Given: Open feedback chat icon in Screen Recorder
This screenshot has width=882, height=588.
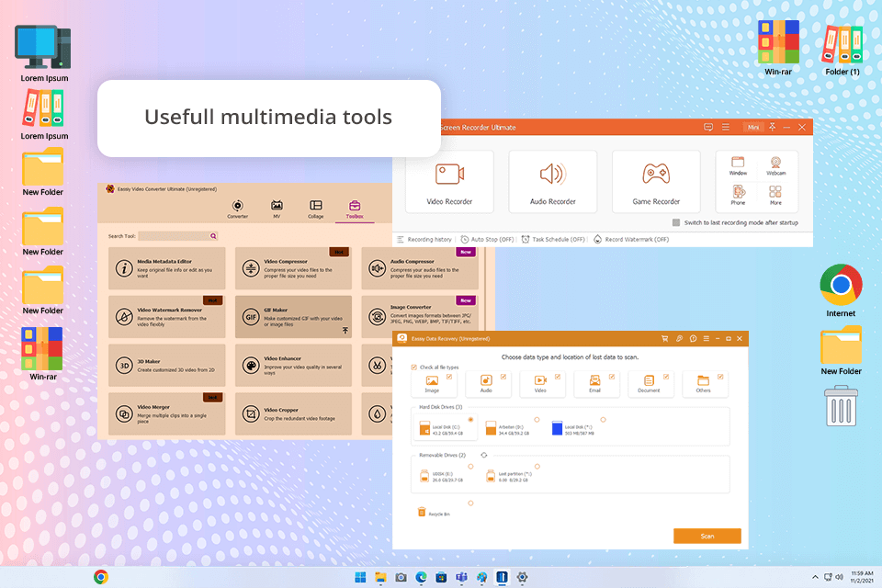Looking at the screenshot, I should pyautogui.click(x=708, y=127).
